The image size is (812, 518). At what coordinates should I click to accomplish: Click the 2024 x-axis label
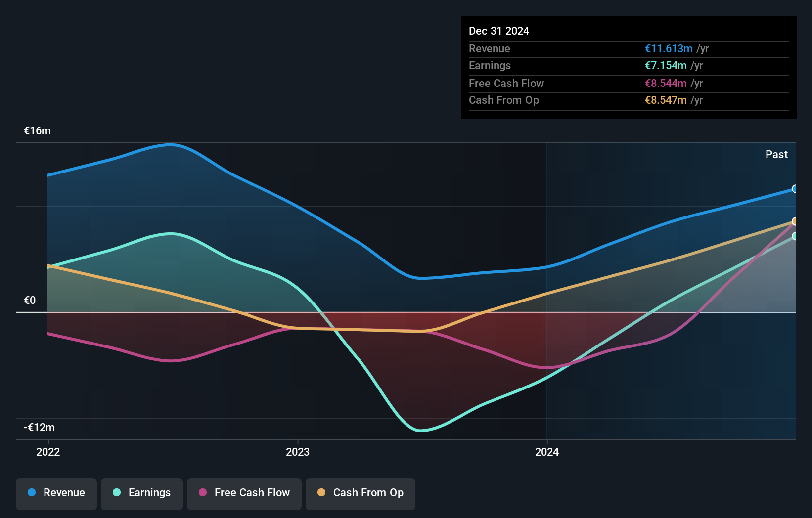[547, 452]
